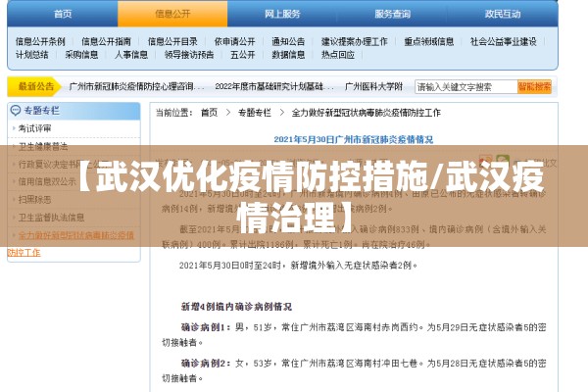Select the 信息公开 navigation tab
This screenshot has width=588, height=392.
pos(172,14)
